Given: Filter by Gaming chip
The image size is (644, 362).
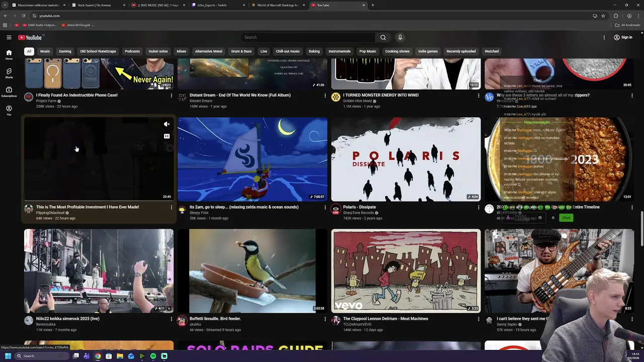Looking at the screenshot, I should [65, 51].
